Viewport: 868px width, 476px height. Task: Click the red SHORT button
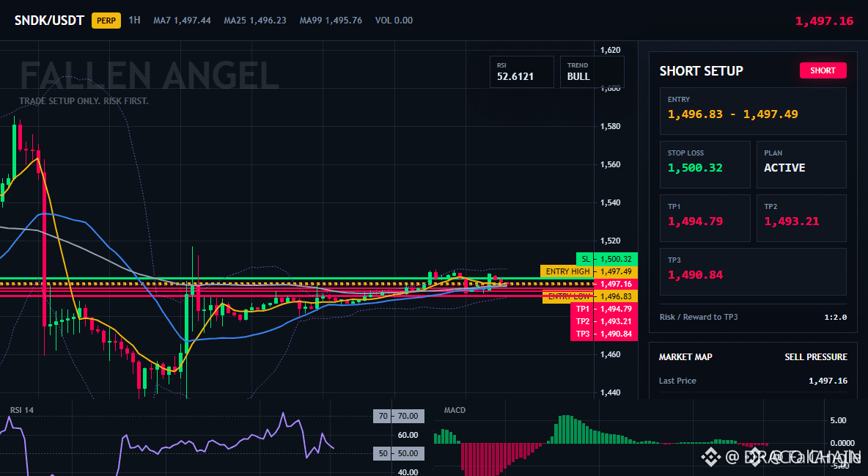pos(823,70)
